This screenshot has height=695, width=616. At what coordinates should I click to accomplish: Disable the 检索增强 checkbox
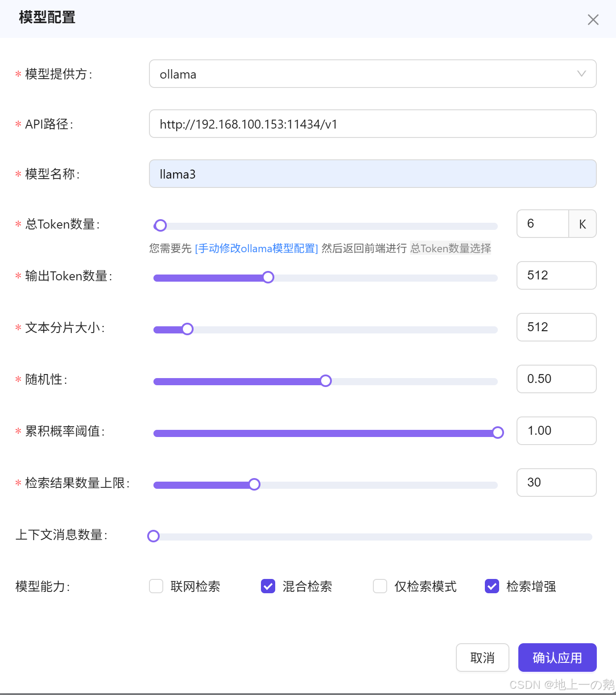coord(492,586)
